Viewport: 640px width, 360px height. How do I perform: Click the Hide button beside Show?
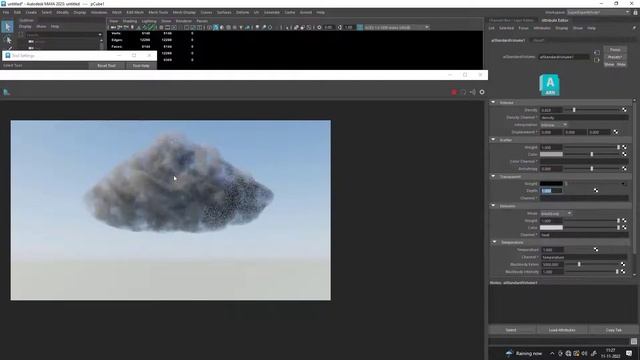click(x=621, y=64)
